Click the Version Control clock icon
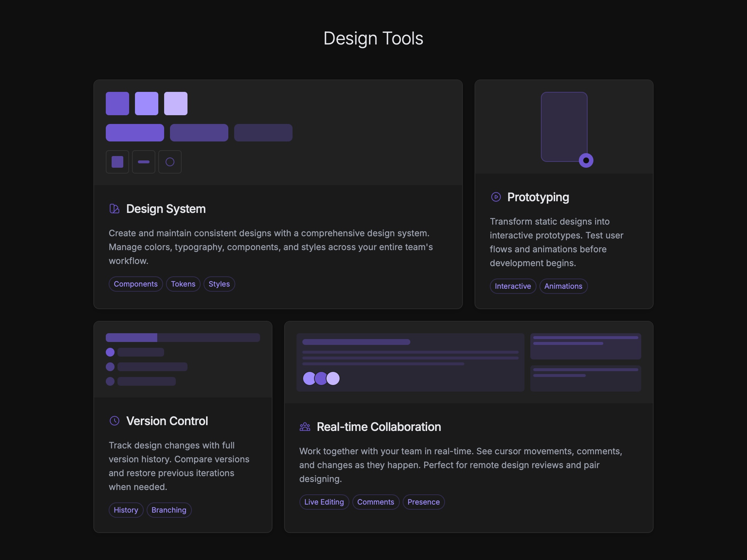 [x=114, y=421]
